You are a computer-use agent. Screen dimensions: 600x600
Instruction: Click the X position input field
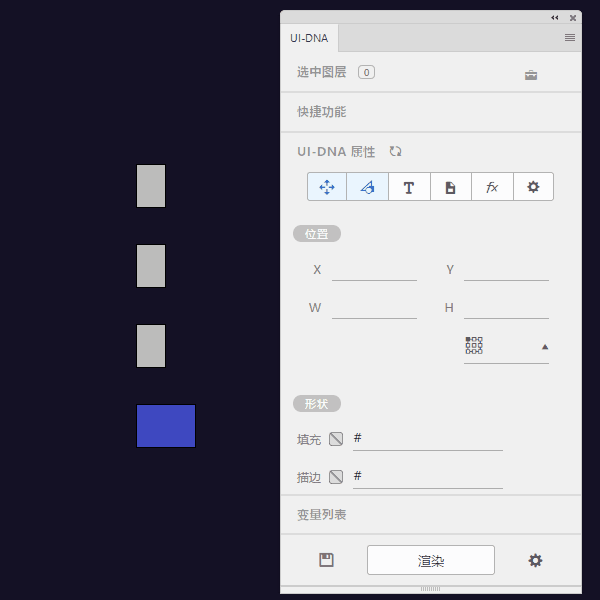[x=374, y=270]
